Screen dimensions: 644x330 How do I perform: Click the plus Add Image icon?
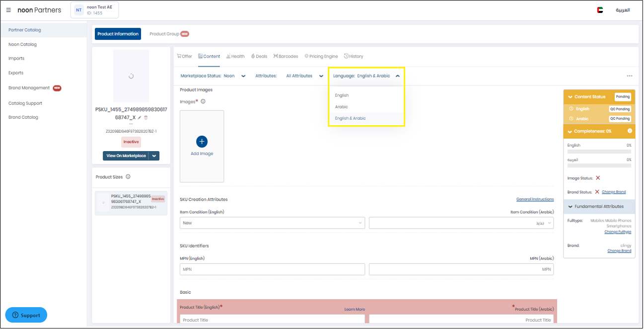pos(202,142)
